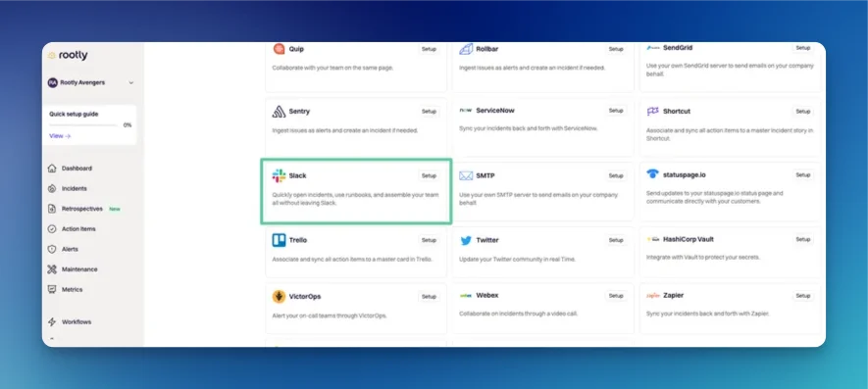The width and height of the screenshot is (868, 389).
Task: Navigate to Alerts in the sidebar
Action: [70, 249]
